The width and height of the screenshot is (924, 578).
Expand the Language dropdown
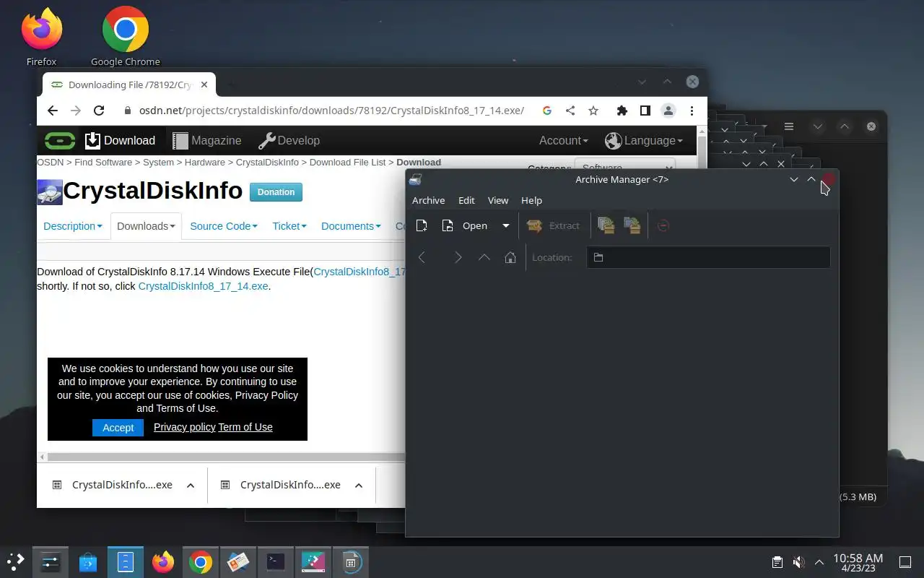(x=644, y=140)
